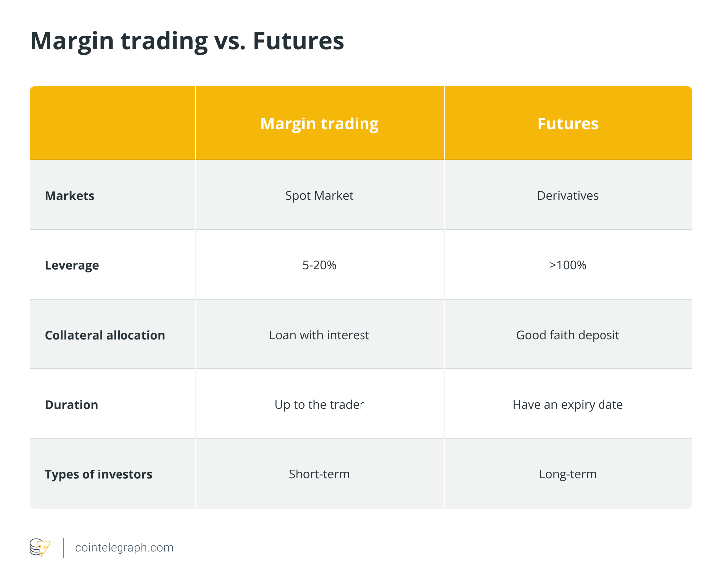Screen dimensions: 722x588
Task: Click the Markets row label
Action: click(x=70, y=196)
